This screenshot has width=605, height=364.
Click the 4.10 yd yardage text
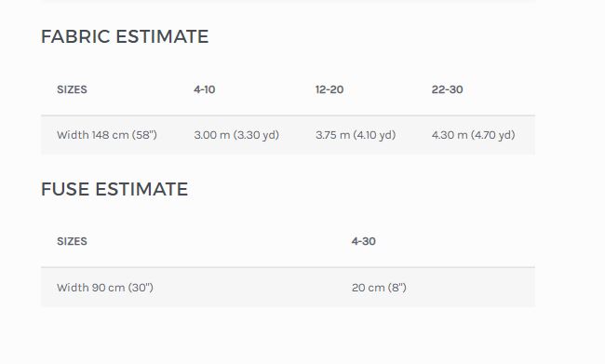(375, 135)
